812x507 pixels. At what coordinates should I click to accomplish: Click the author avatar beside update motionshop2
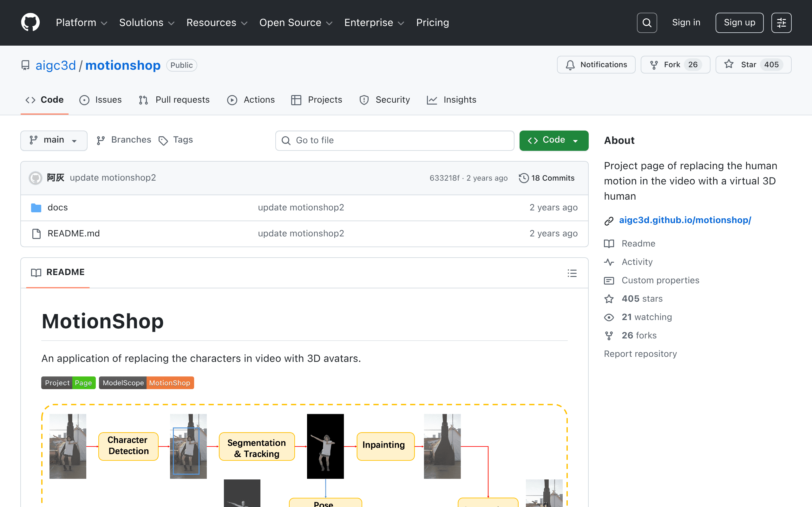click(36, 178)
